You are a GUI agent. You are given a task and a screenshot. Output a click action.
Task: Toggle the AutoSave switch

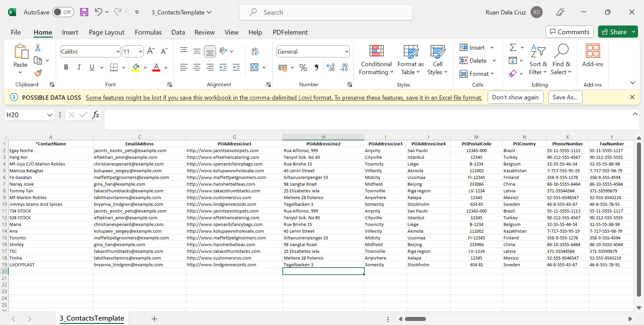tap(63, 12)
